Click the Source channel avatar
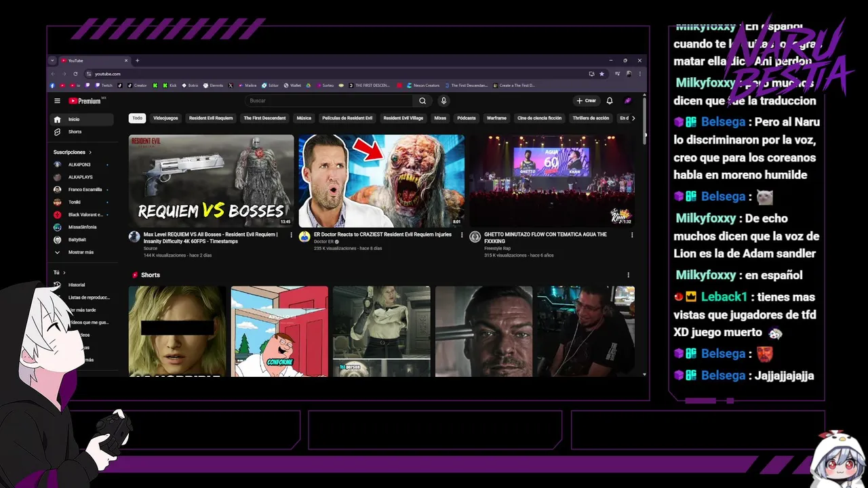This screenshot has height=488, width=868. click(134, 237)
